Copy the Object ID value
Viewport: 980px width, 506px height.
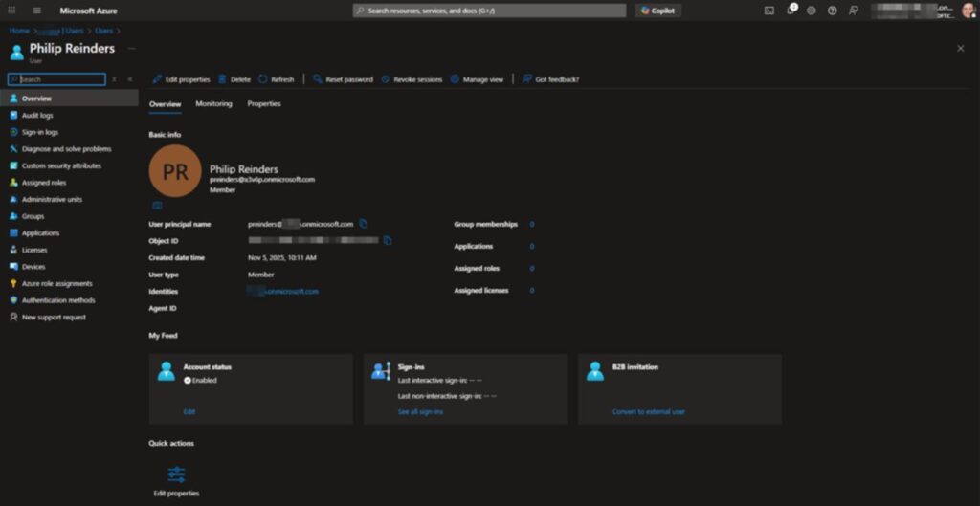[x=388, y=240]
